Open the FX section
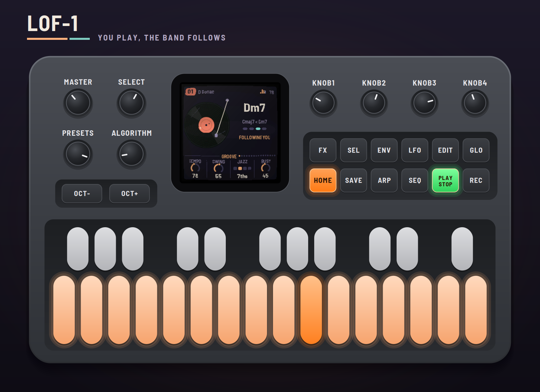This screenshot has width=540, height=392. 323,150
